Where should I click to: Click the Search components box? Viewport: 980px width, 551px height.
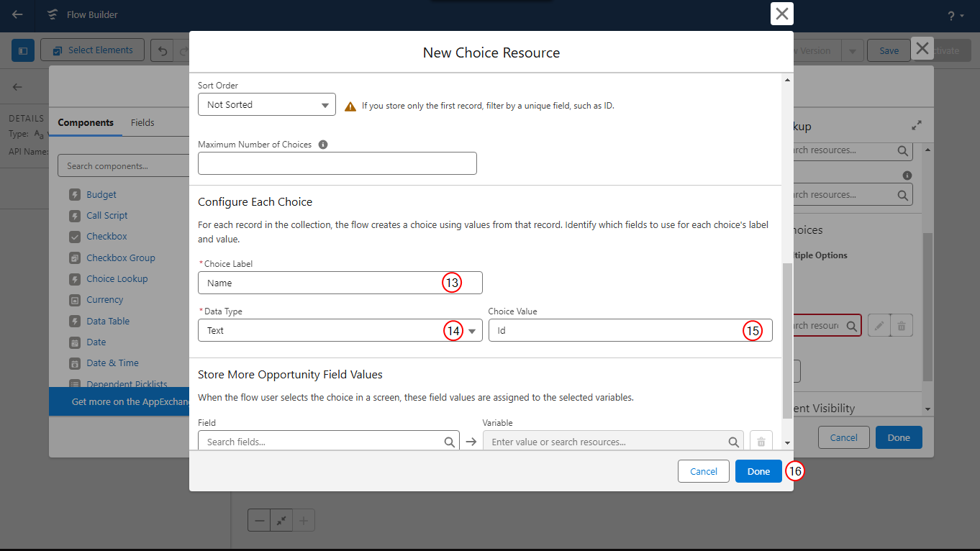click(123, 165)
